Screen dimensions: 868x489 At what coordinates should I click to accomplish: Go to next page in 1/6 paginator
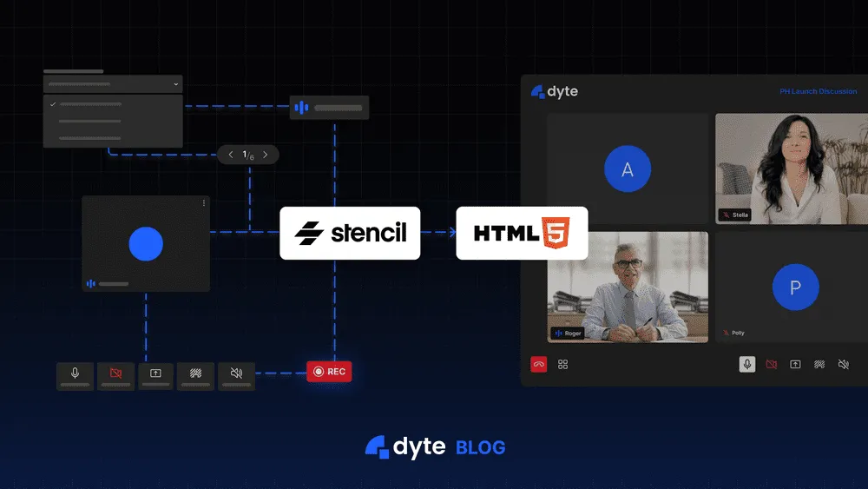[x=265, y=155]
